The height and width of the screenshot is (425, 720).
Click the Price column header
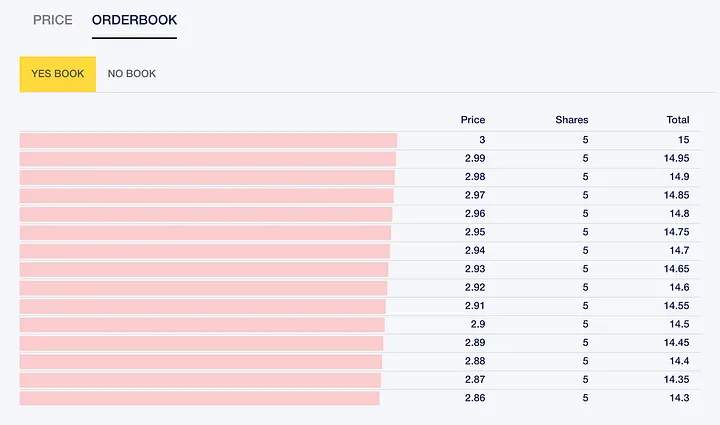[472, 120]
